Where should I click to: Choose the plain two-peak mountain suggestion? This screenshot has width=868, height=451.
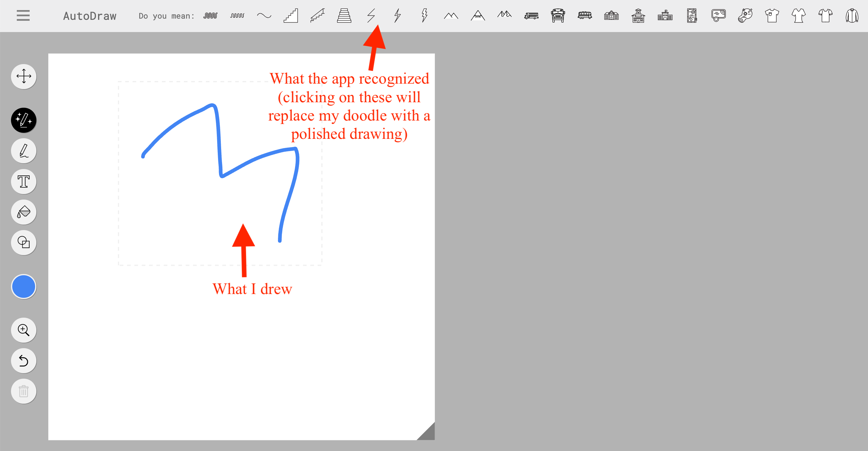tap(451, 16)
